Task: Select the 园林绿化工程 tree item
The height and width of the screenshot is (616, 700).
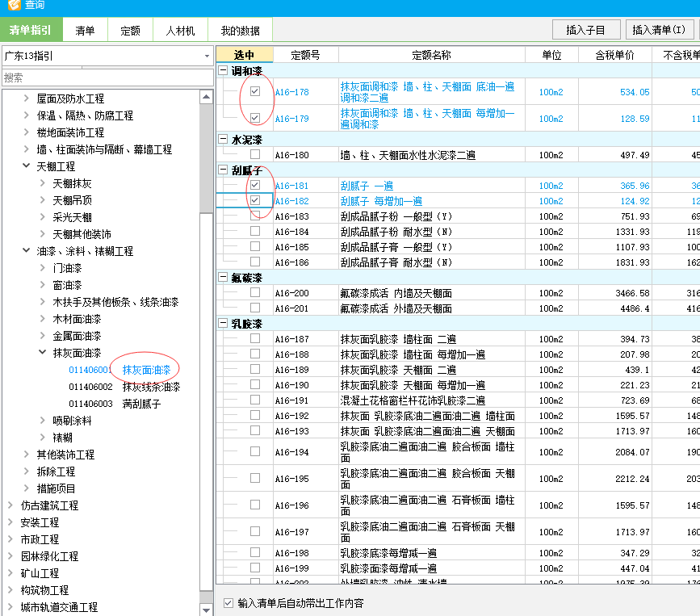Action: point(49,556)
